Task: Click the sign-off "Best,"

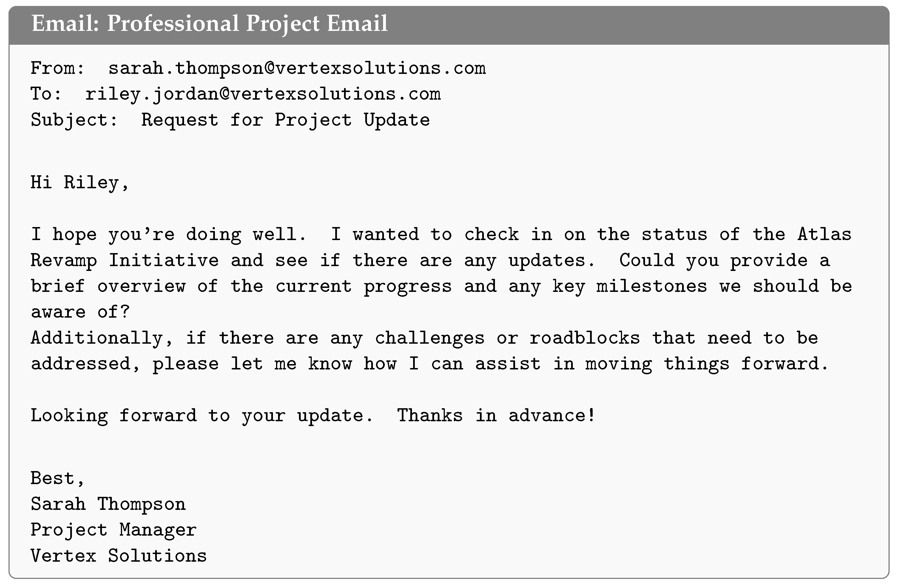Action: [x=57, y=479]
